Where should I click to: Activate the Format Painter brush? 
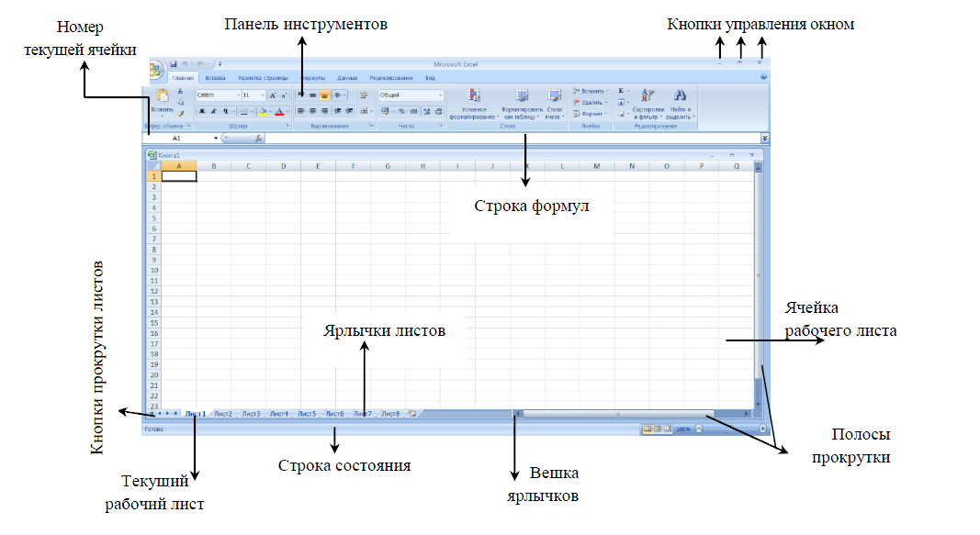(181, 114)
